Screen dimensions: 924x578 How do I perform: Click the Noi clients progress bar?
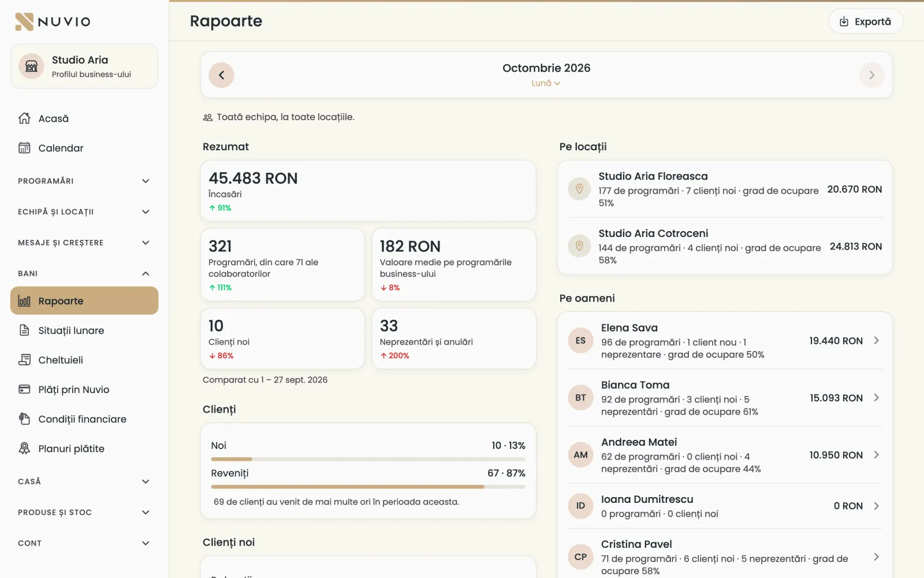click(x=368, y=459)
